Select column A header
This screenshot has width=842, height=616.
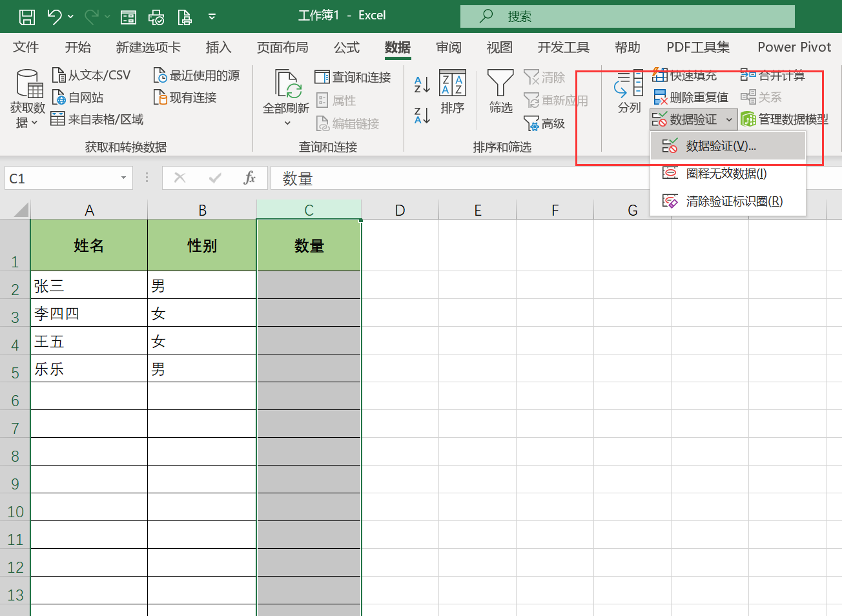coord(89,210)
